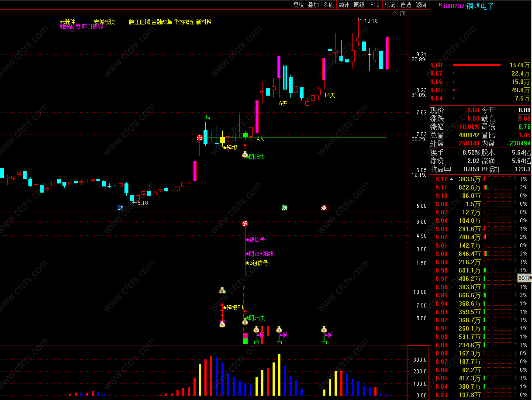This screenshot has width=532, height=400.
Task: Activate the 画线 line drawing tool
Action: click(x=359, y=5)
